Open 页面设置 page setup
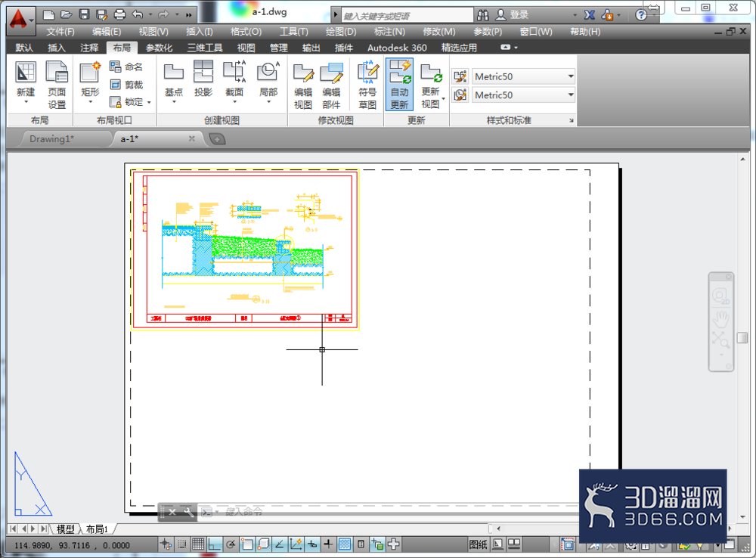Viewport: 756px width, 558px height. point(57,85)
